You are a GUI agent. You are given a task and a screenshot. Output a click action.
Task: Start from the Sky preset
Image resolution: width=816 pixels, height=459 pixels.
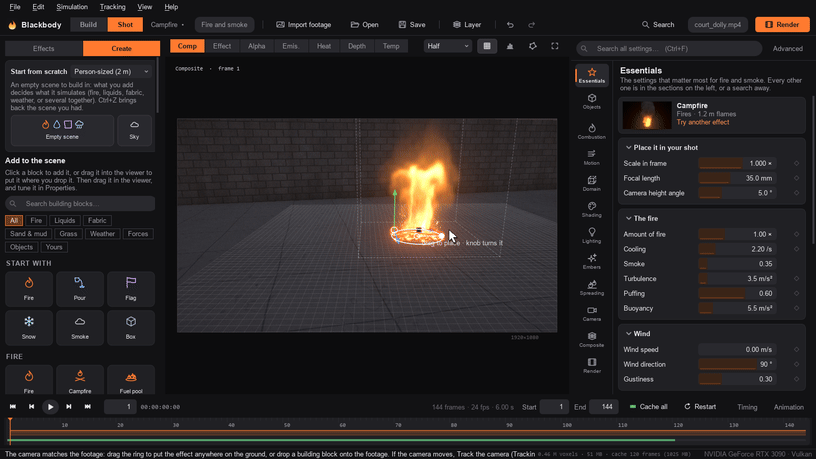[134, 130]
